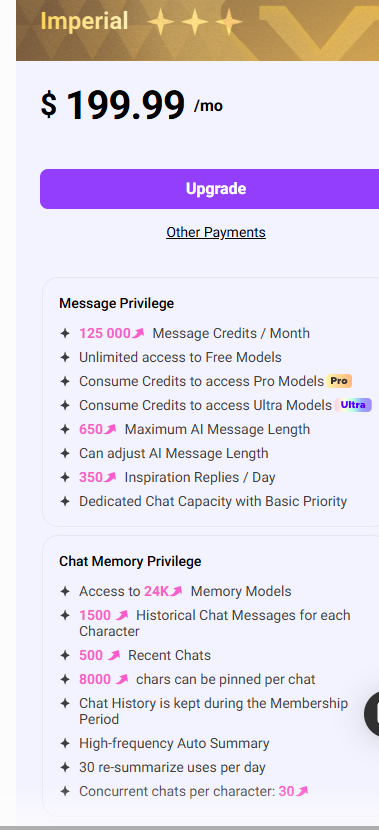Click the arrow next to 1500 Historical Chat Messages
379x830 pixels.
click(122, 615)
